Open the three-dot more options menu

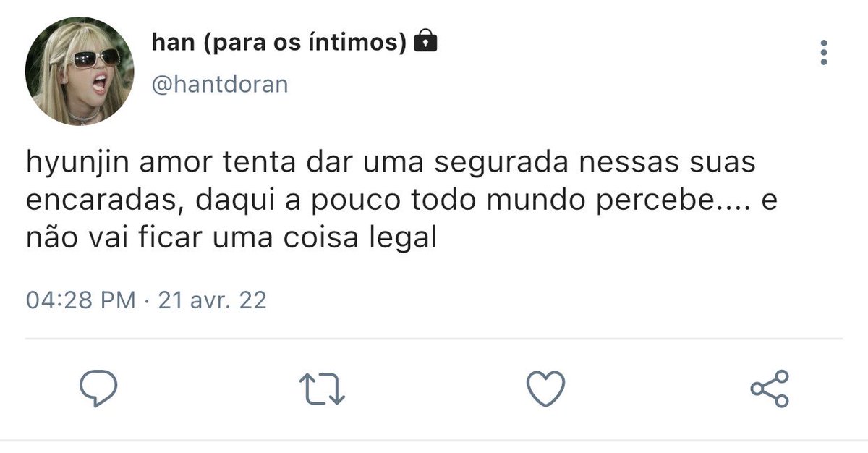pos(824,54)
